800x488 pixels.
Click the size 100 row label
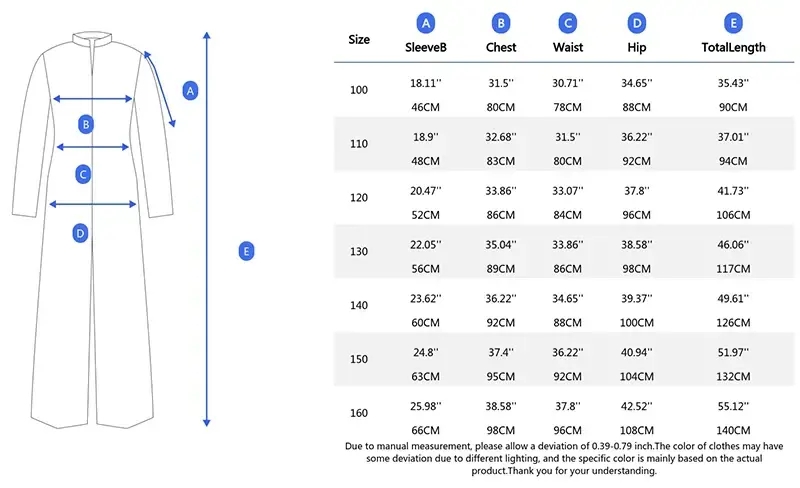(x=359, y=91)
